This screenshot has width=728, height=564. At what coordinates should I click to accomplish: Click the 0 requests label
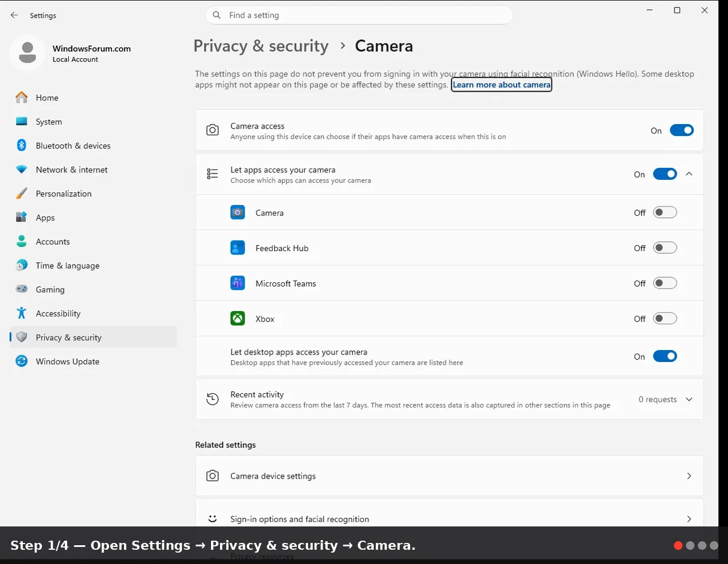(x=657, y=400)
